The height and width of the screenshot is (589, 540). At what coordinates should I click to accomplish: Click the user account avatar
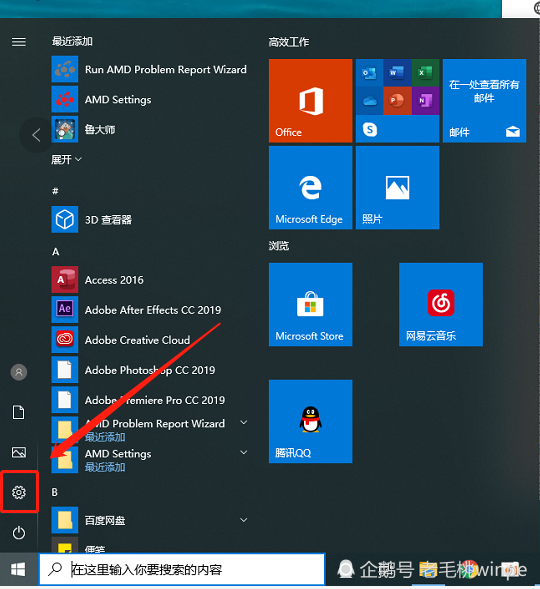(19, 372)
